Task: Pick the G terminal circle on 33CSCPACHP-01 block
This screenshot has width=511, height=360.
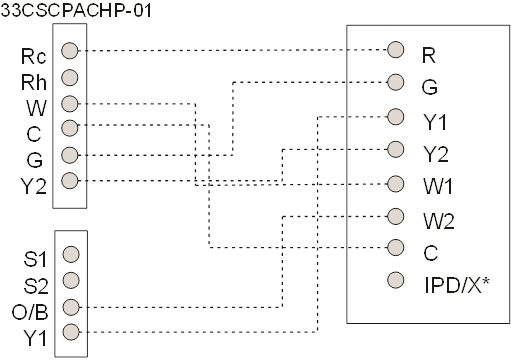Action: tap(70, 155)
